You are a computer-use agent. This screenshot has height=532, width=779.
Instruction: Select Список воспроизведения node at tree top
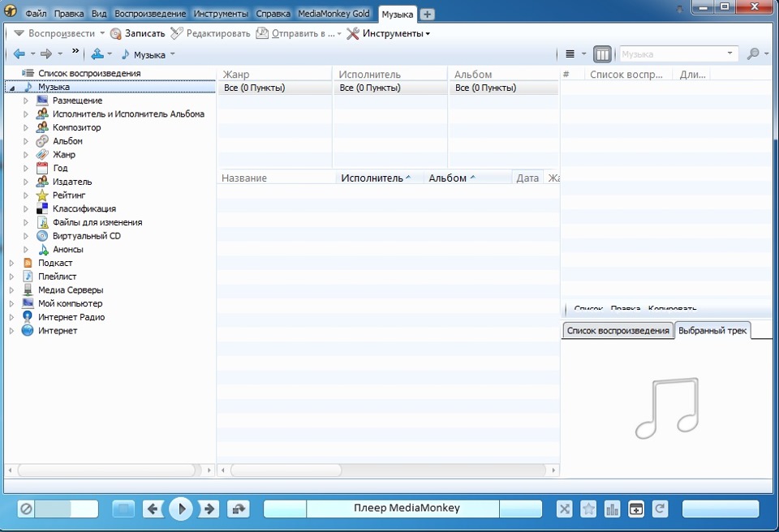(89, 73)
